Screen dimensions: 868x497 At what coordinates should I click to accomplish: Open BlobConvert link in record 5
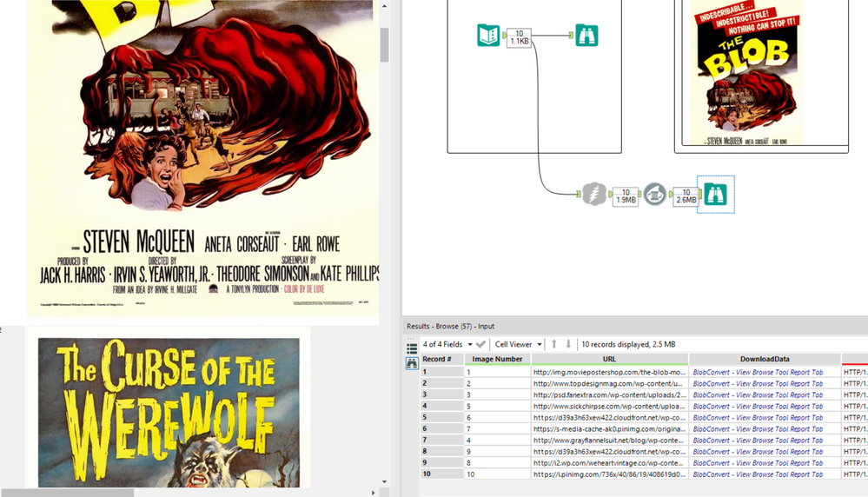[758, 418]
